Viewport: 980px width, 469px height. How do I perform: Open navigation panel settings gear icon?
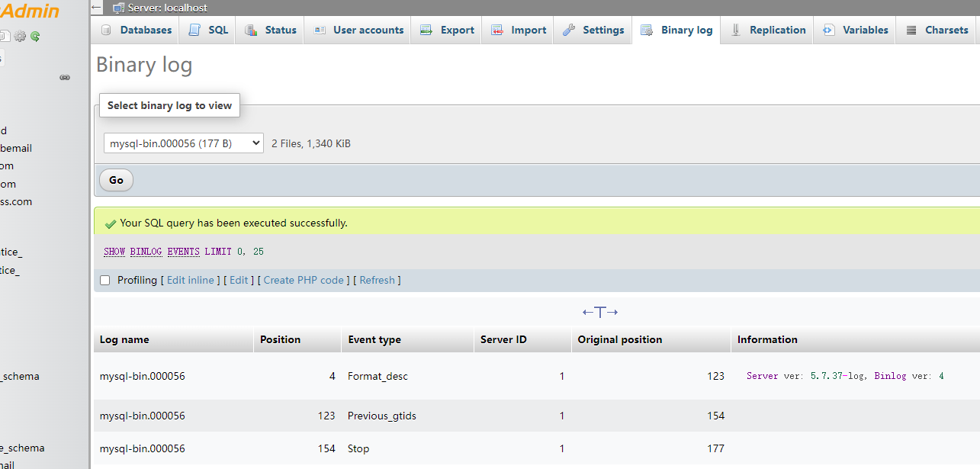coord(19,36)
